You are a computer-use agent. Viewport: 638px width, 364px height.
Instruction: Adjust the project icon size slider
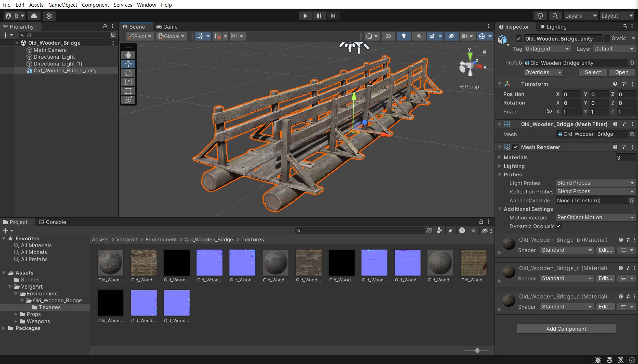tap(477, 351)
